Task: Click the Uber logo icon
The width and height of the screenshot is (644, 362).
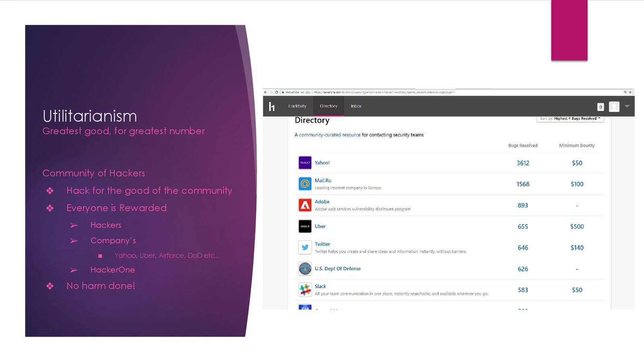Action: click(305, 226)
